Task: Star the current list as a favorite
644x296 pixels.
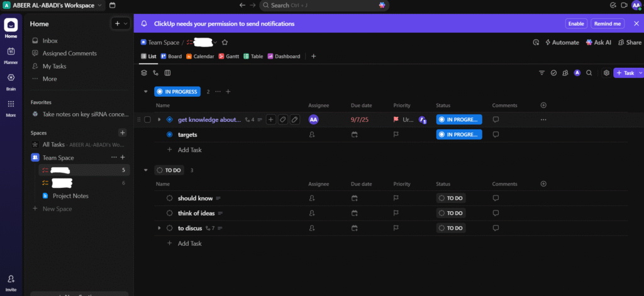Action: tap(225, 42)
